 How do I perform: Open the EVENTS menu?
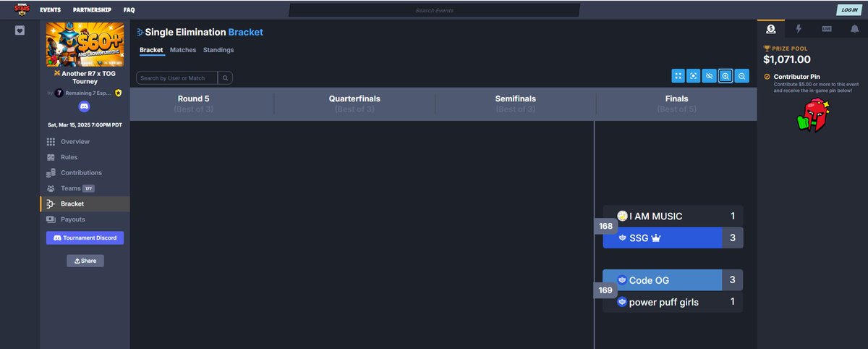click(50, 10)
